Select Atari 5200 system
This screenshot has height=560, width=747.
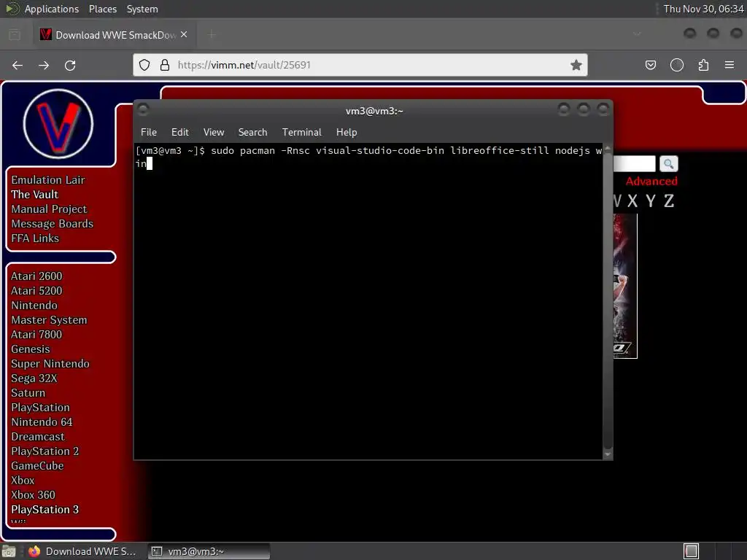[36, 291]
